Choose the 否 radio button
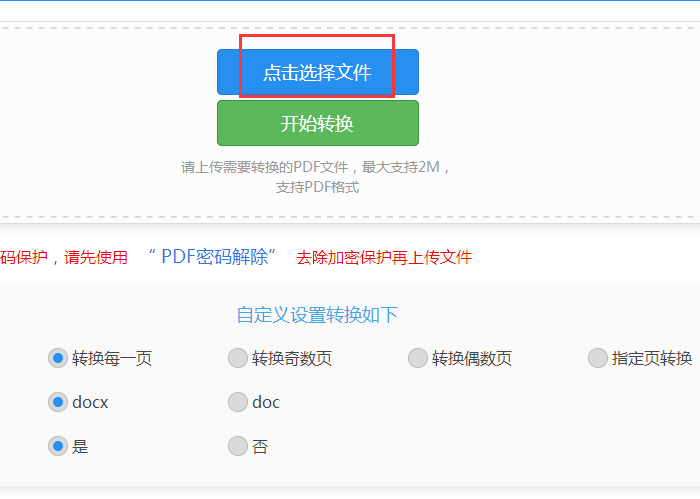The width and height of the screenshot is (700, 499). pos(238,446)
